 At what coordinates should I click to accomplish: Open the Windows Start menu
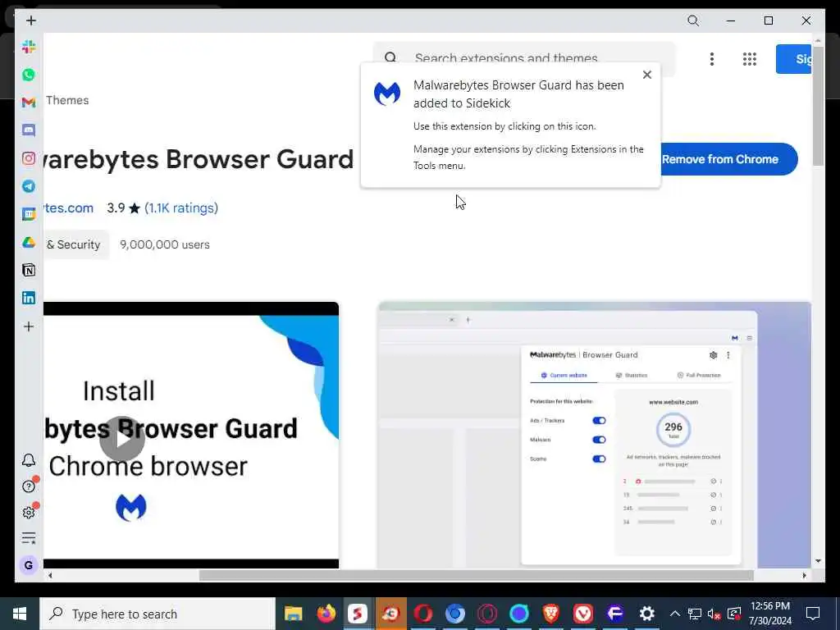pyautogui.click(x=20, y=614)
